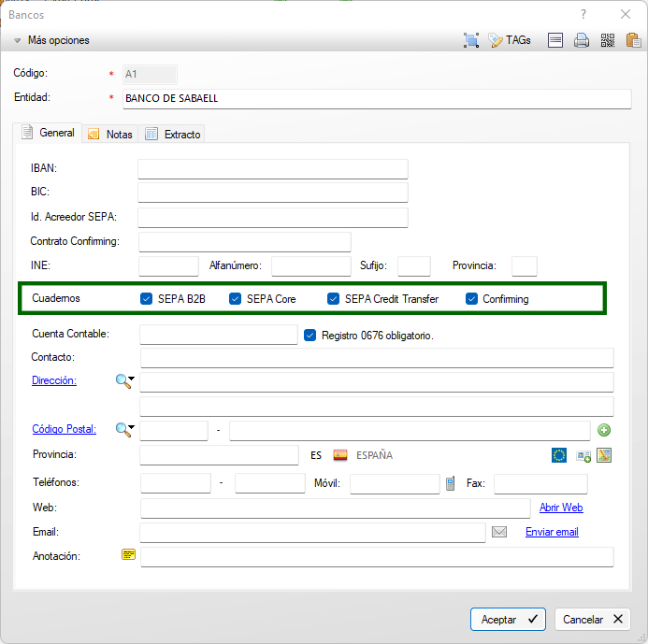This screenshot has width=648, height=644.
Task: Click the clipboard paste icon
Action: tap(633, 40)
